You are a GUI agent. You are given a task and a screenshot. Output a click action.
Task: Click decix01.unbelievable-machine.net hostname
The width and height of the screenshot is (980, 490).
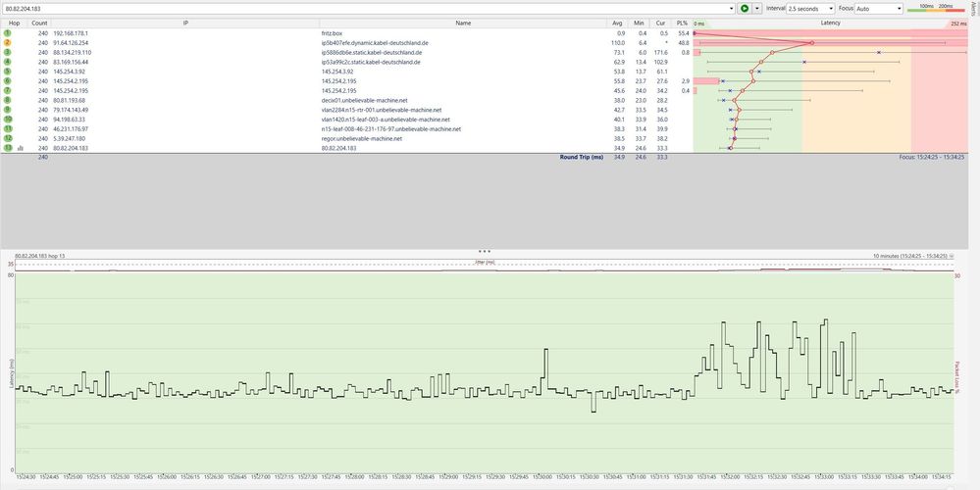pos(364,100)
